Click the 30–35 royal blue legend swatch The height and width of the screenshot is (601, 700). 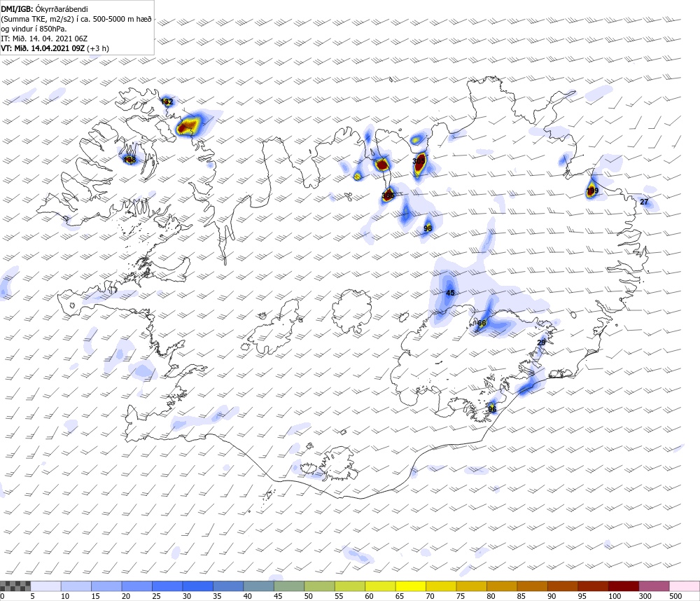198,586
